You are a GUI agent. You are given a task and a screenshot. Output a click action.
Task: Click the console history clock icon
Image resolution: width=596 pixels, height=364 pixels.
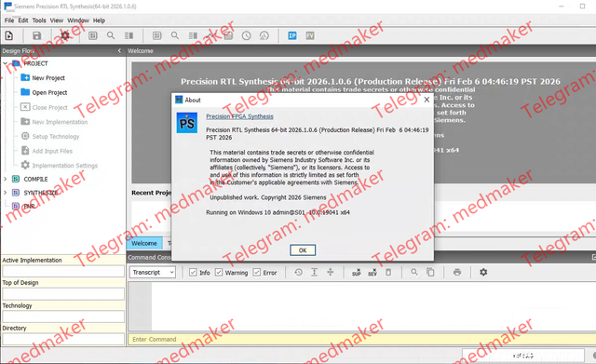(x=299, y=272)
